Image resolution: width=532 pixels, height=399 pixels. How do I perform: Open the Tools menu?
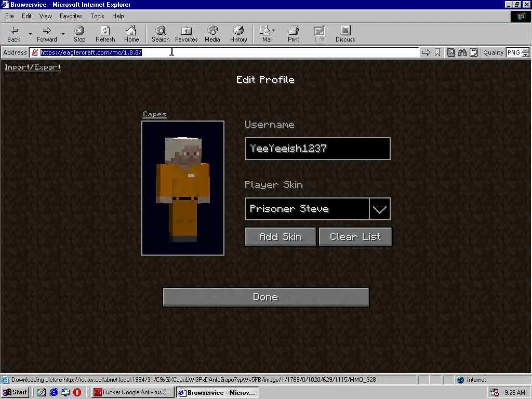click(97, 16)
